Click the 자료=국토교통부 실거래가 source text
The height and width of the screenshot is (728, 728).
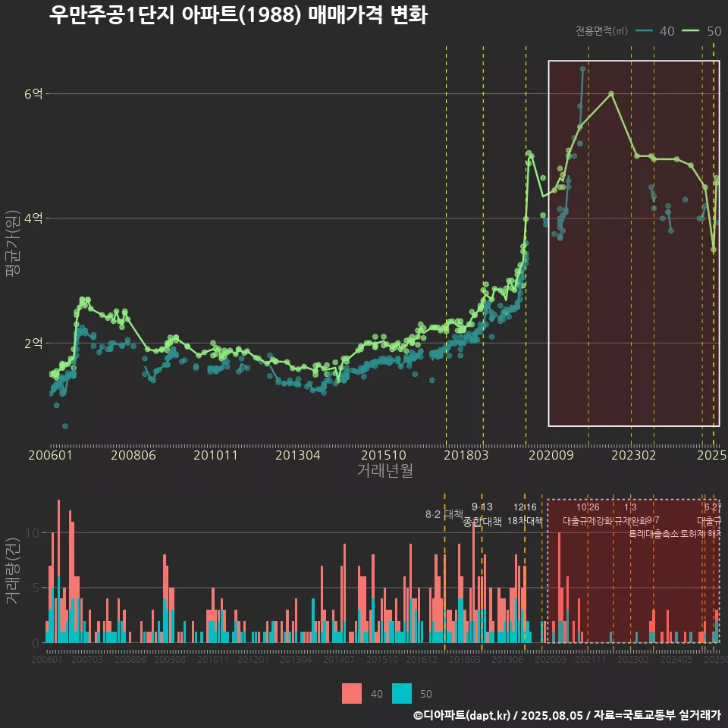pyautogui.click(x=657, y=715)
